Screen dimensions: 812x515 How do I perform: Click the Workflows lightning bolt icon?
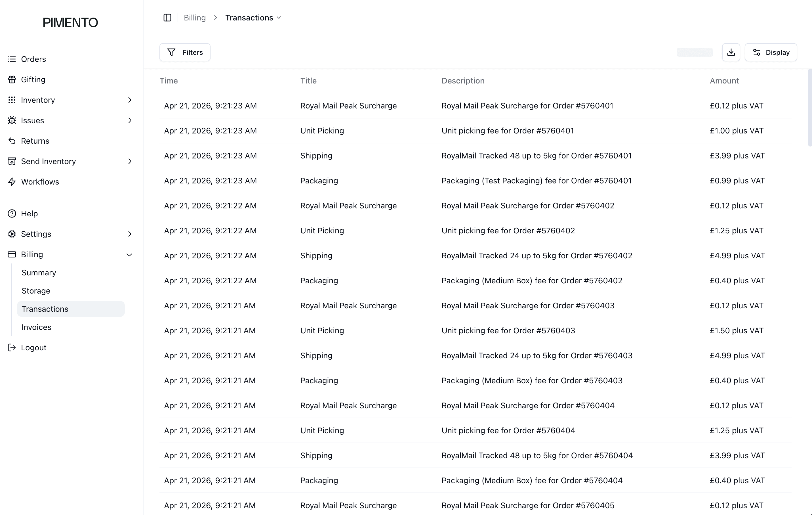(x=12, y=182)
